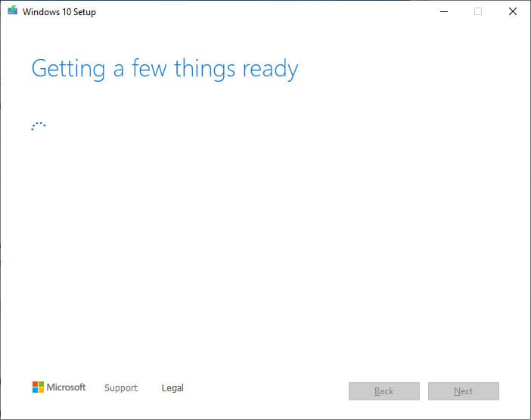This screenshot has height=420, width=531.
Task: Click the blank white area in window center
Action: click(265, 242)
